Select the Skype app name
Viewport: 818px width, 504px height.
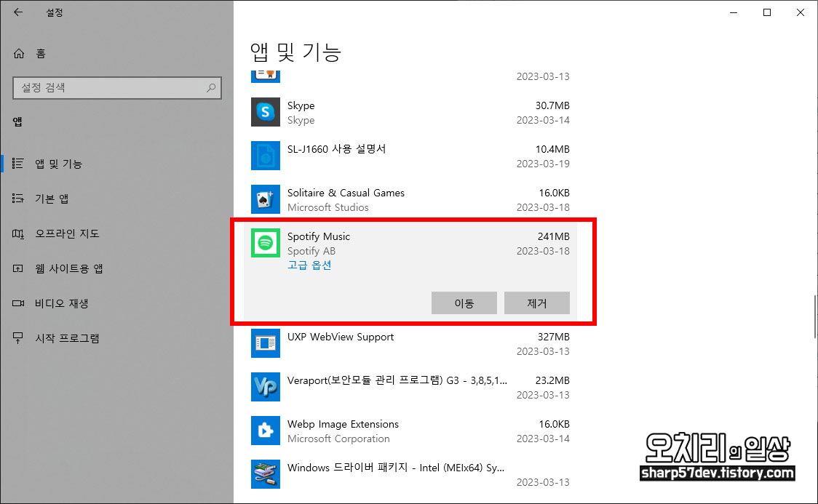pyautogui.click(x=301, y=105)
